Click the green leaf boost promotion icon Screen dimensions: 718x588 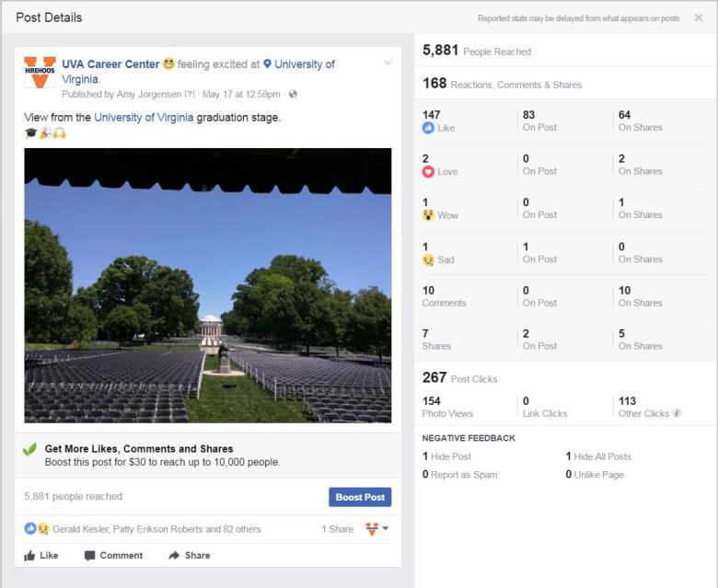pyautogui.click(x=29, y=449)
